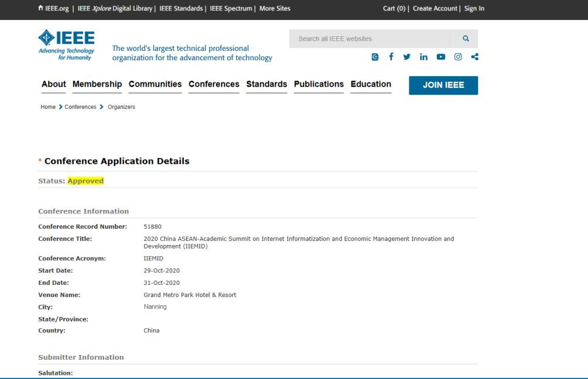Focus the Search all IEEE websites field
The width and height of the screenshot is (588, 379).
click(x=372, y=39)
